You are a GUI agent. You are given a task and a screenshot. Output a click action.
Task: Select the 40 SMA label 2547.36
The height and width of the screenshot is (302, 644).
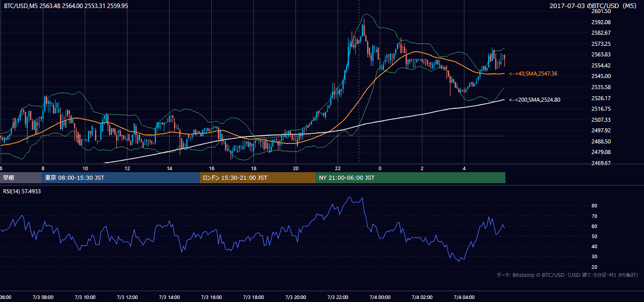[x=533, y=73]
